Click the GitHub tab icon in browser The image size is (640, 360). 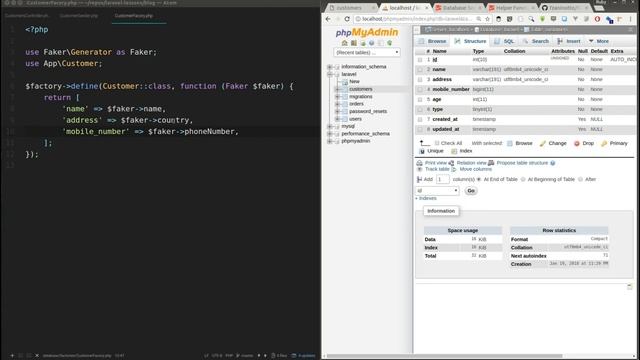(544, 8)
